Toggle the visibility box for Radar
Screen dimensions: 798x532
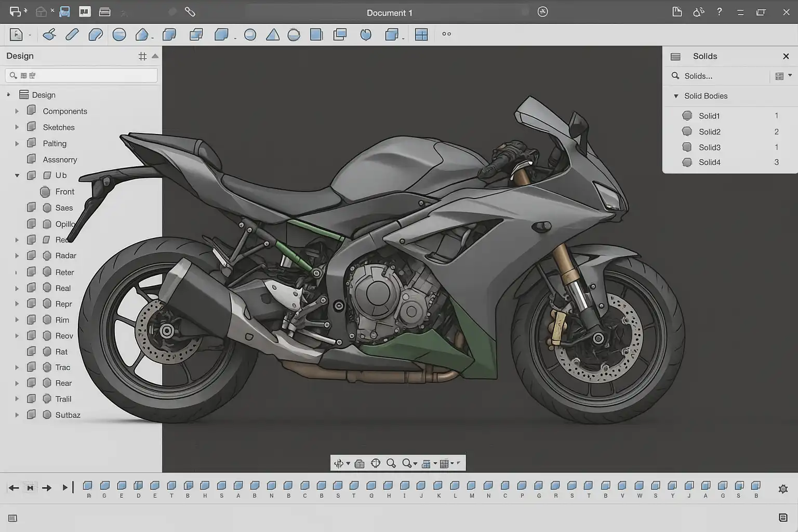coord(31,256)
